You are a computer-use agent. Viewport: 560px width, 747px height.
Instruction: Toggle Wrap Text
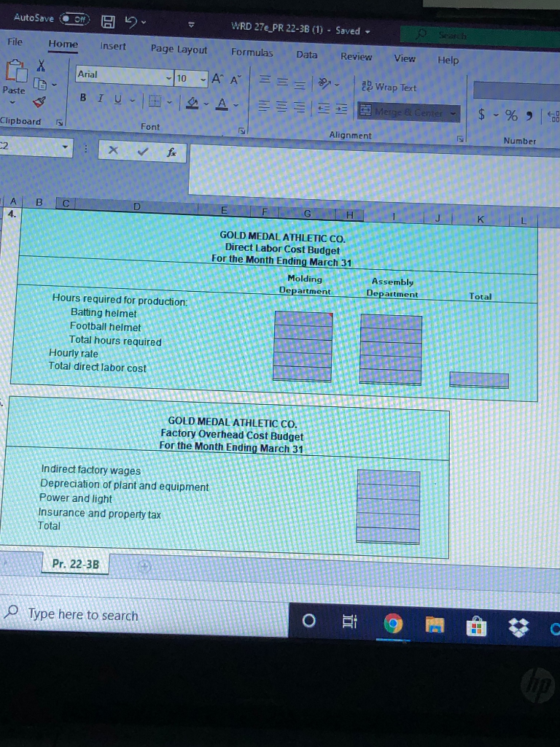pos(389,87)
